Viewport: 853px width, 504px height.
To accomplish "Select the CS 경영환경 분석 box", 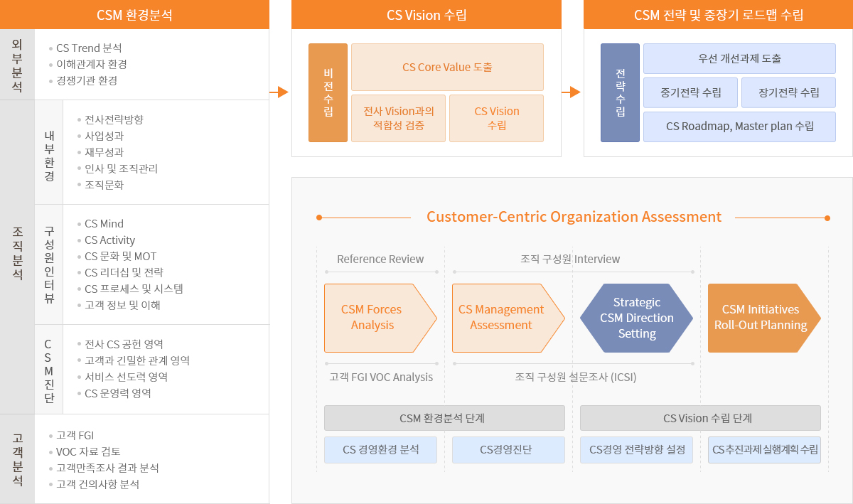I will [380, 449].
